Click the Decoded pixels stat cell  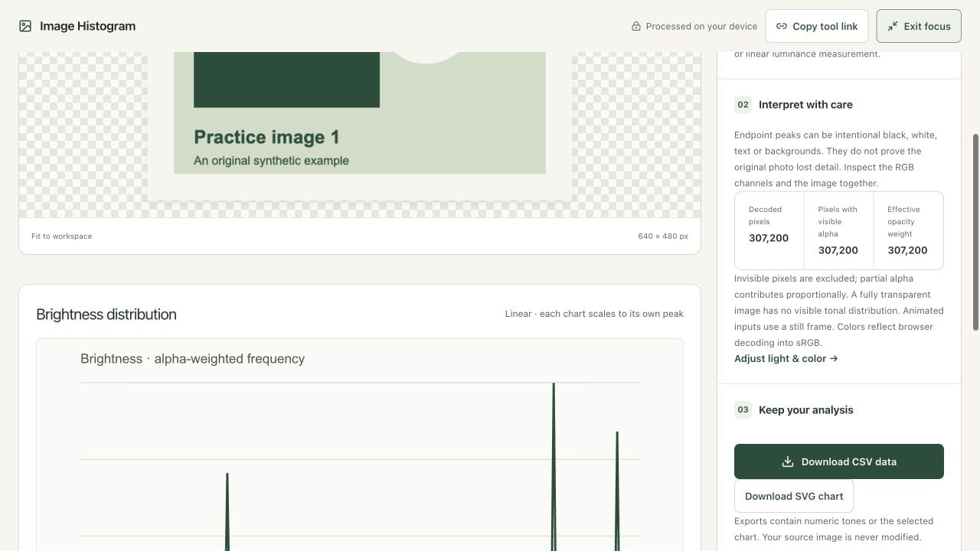pyautogui.click(x=769, y=230)
